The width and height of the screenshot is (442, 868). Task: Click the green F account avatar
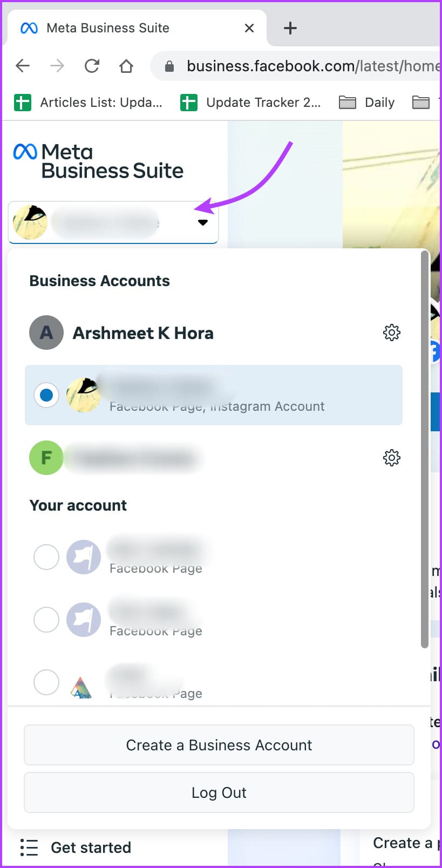(46, 458)
